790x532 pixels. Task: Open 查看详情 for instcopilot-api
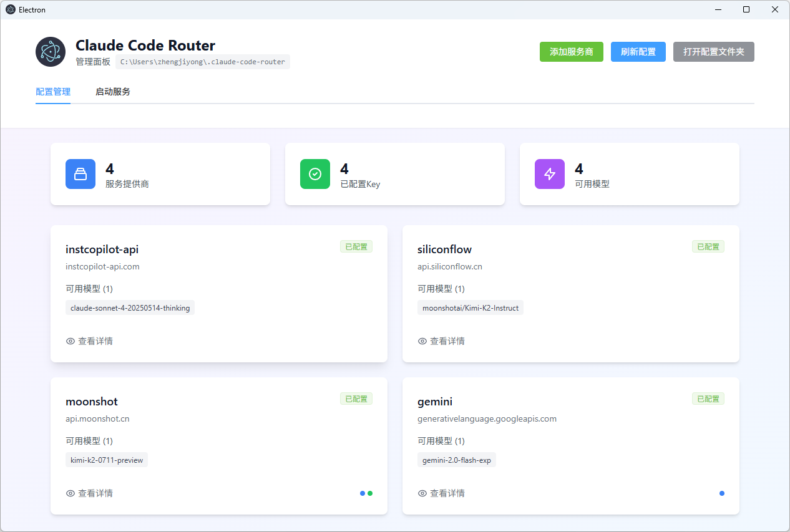click(x=89, y=341)
